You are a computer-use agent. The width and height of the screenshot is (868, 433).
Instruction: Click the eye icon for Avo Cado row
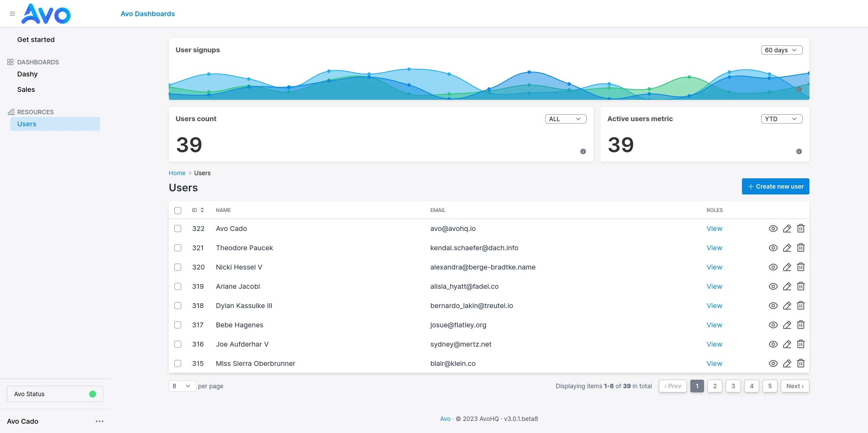(773, 229)
